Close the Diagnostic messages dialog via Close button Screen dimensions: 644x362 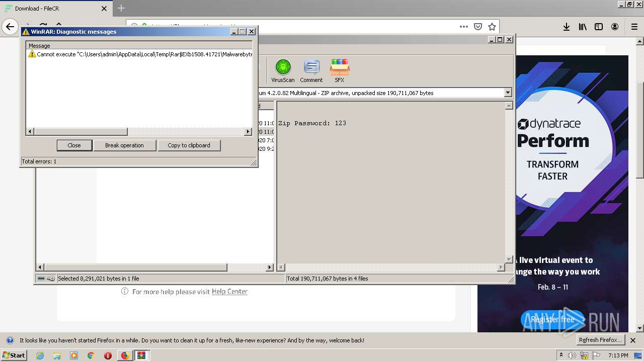click(74, 145)
